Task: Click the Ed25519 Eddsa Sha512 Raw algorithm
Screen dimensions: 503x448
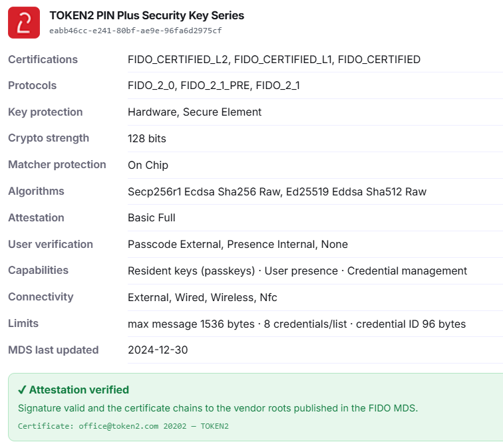Action: 356,191
